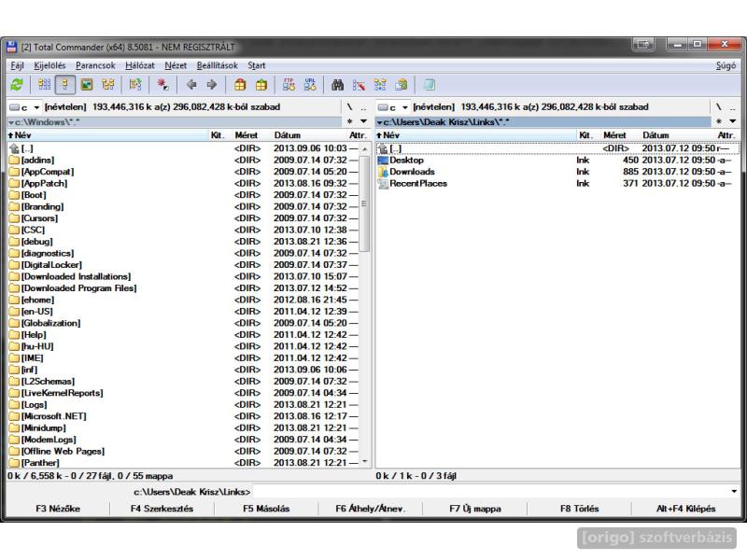Sort left panel by Méret column
The height and width of the screenshot is (560, 747).
246,135
